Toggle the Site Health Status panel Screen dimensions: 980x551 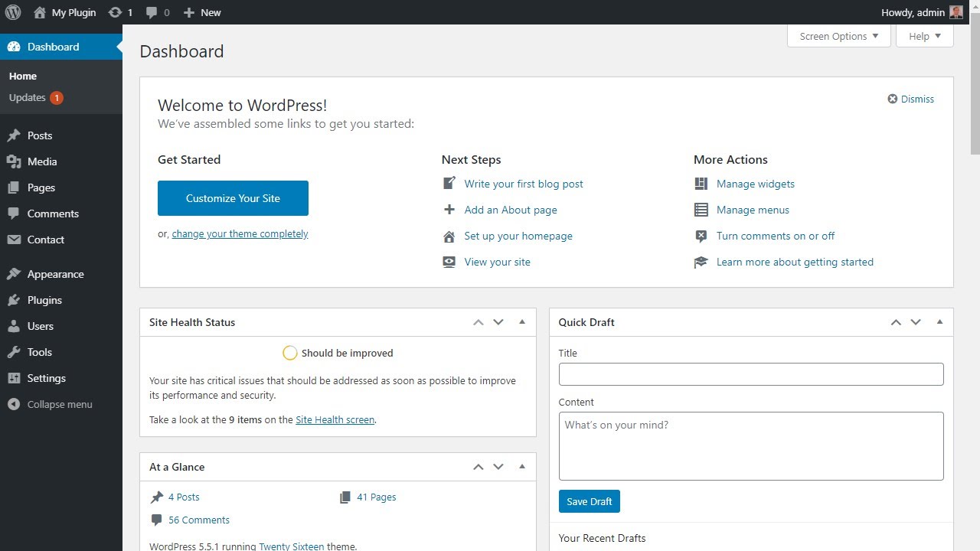522,322
